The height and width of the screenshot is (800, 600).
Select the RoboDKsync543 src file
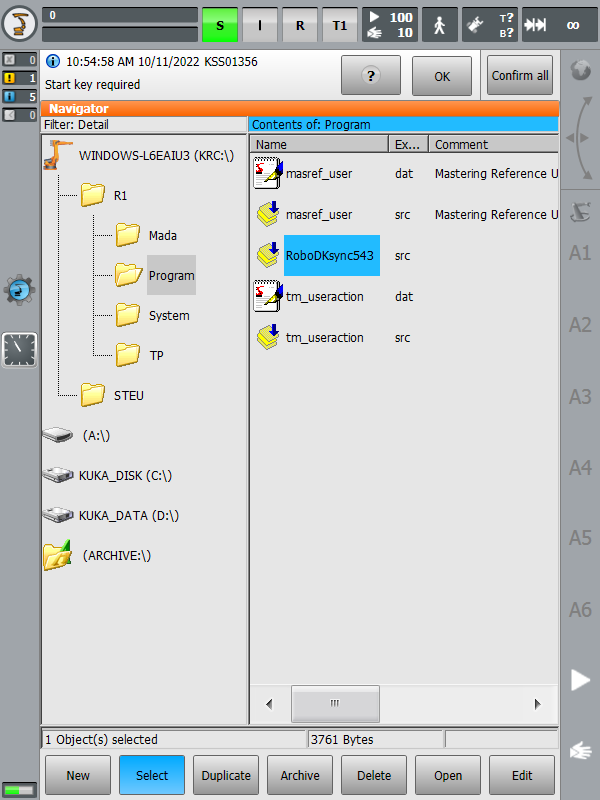coord(330,256)
